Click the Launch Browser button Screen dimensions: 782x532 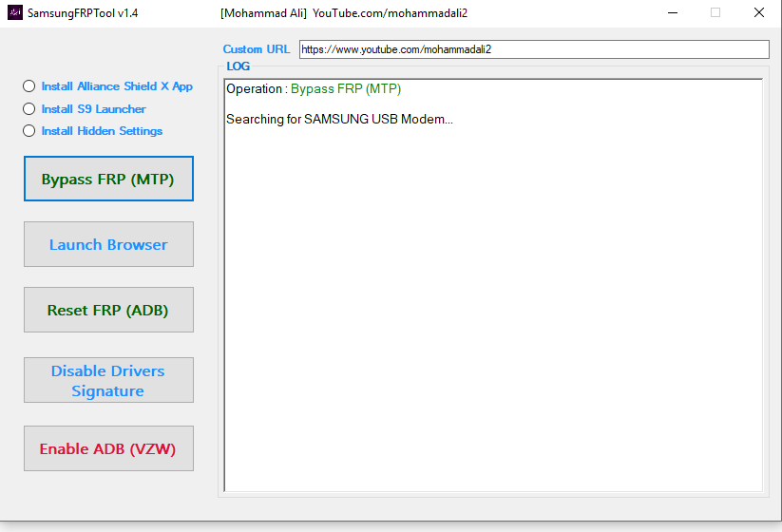pos(108,244)
